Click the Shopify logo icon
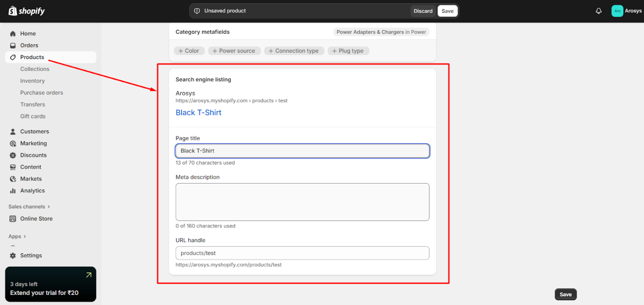Screen dimensions: 644x305 pos(13,11)
